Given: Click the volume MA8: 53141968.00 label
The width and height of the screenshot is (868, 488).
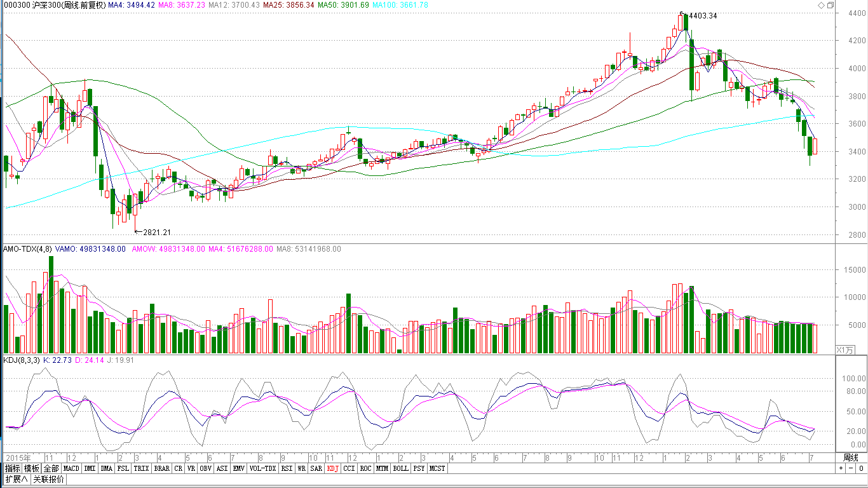Looking at the screenshot, I should (x=308, y=249).
